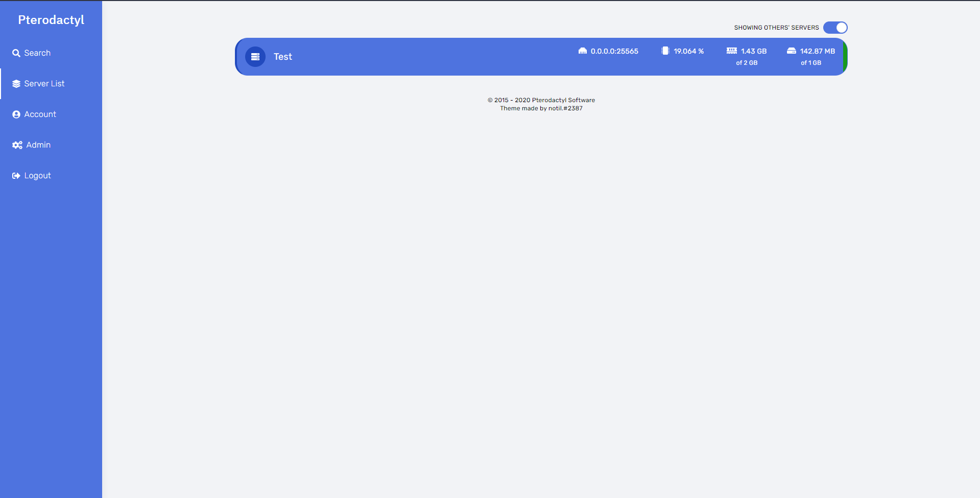
Task: Click the Pterodactyl title in the sidebar
Action: pyautogui.click(x=51, y=20)
